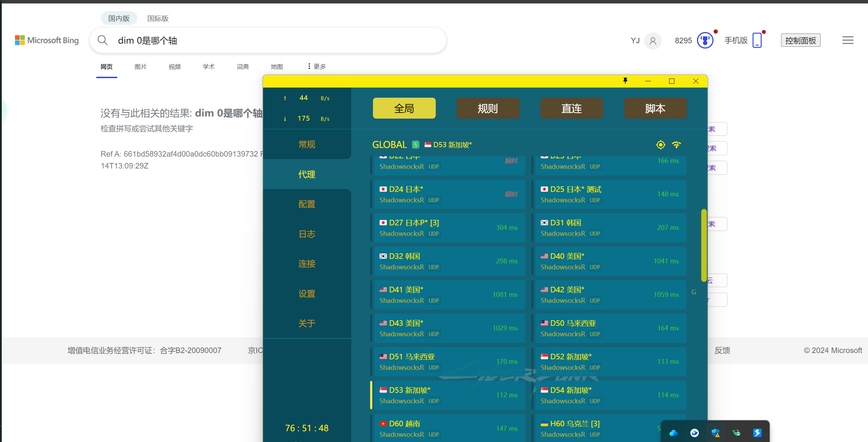Open the 连接 connections section

(307, 264)
